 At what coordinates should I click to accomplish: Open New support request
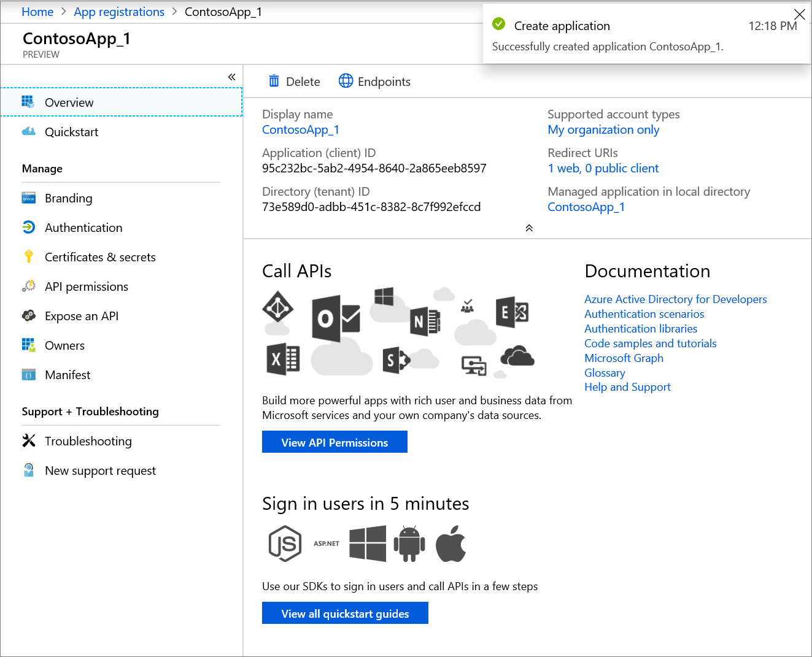122,471
